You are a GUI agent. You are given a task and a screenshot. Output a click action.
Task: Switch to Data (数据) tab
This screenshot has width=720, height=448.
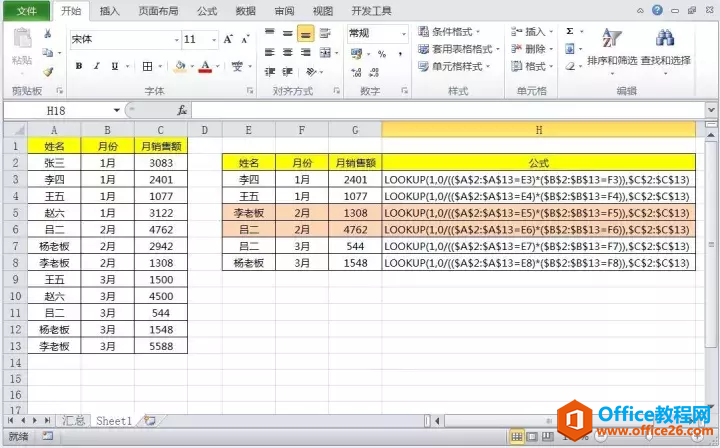coord(246,11)
